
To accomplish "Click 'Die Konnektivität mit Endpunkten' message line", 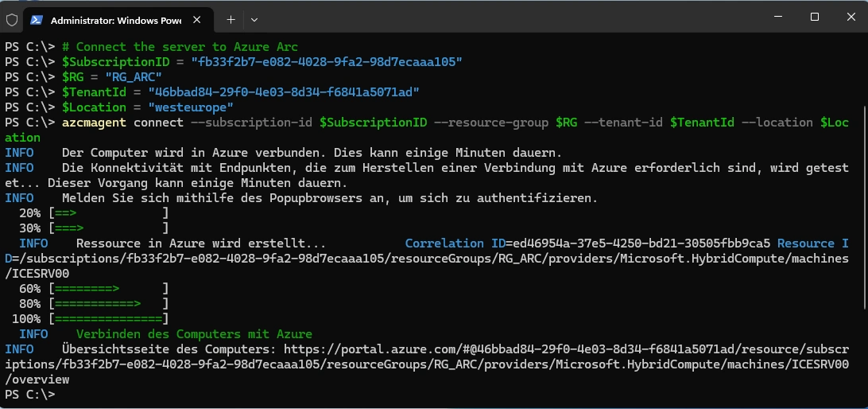I will point(427,174).
